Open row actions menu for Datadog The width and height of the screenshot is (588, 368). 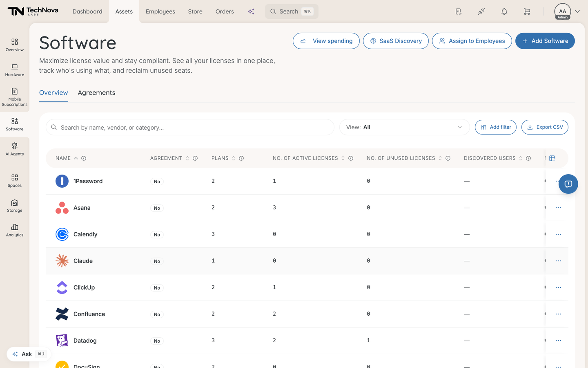click(559, 341)
